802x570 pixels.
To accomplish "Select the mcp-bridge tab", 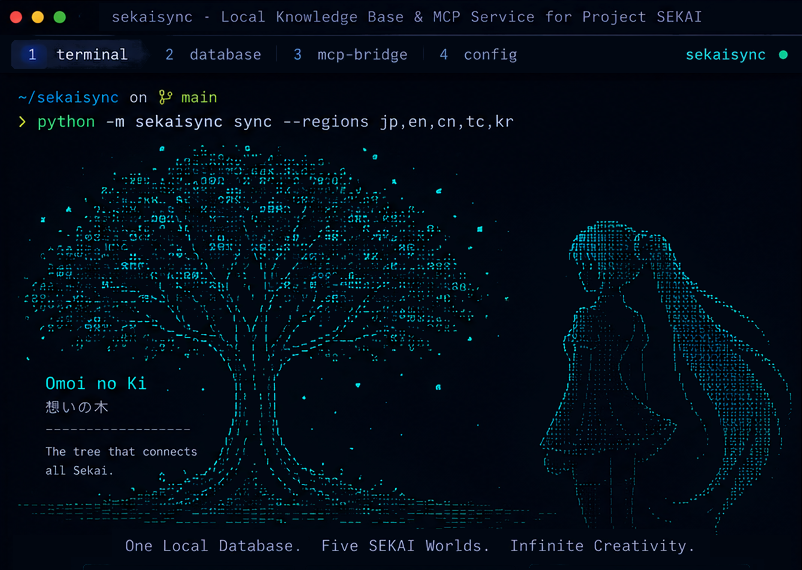I will click(x=350, y=54).
